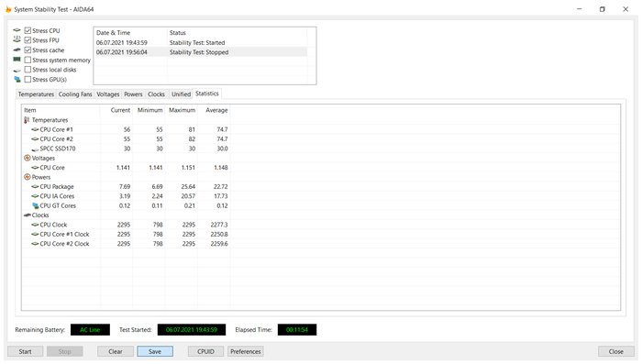Click the thermometer icon of Temperatures group
The image size is (642, 364).
click(x=27, y=120)
